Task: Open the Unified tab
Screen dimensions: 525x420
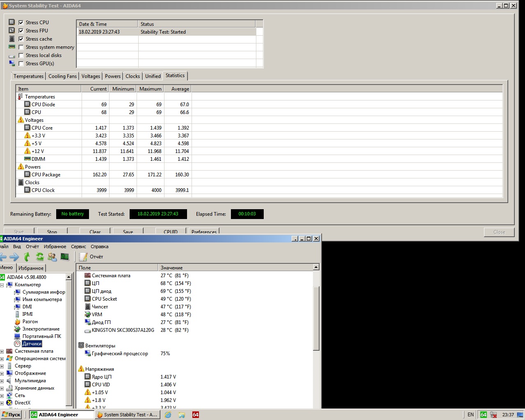Action: click(x=153, y=76)
